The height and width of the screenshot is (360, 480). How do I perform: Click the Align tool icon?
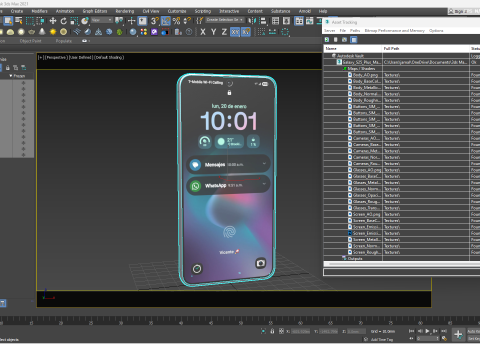(x=263, y=21)
